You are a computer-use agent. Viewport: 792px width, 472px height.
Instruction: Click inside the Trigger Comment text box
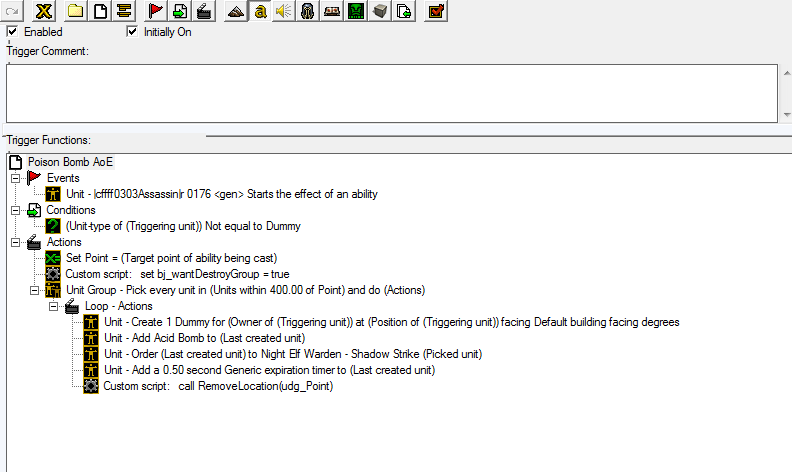click(391, 93)
